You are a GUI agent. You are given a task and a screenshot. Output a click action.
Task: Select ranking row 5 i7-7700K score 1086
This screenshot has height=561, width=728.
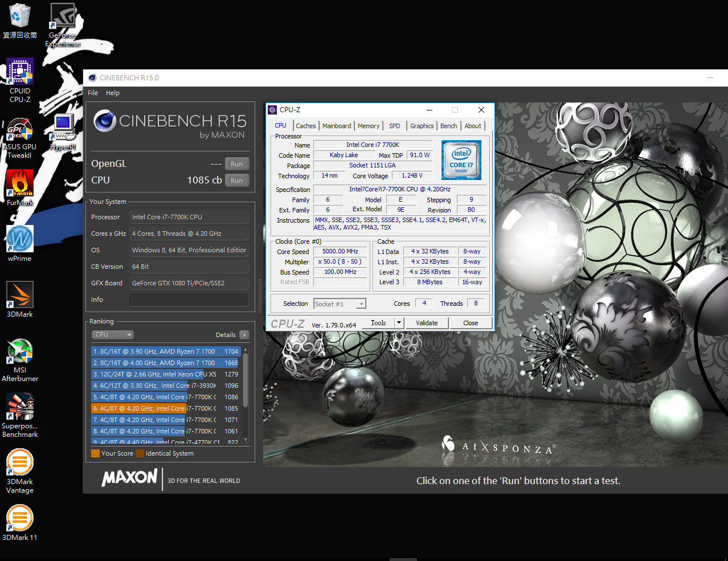(x=166, y=397)
